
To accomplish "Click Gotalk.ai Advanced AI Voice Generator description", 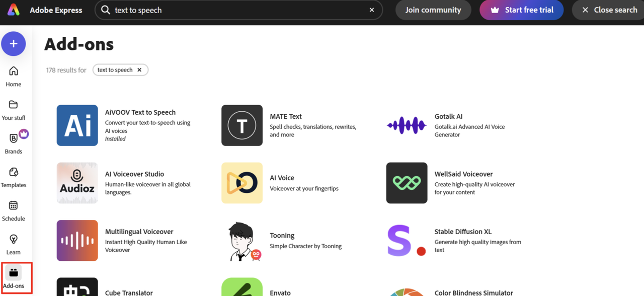I will 469,131.
